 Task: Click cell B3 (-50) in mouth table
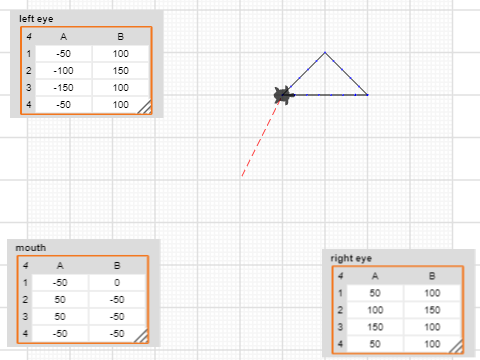click(117, 317)
